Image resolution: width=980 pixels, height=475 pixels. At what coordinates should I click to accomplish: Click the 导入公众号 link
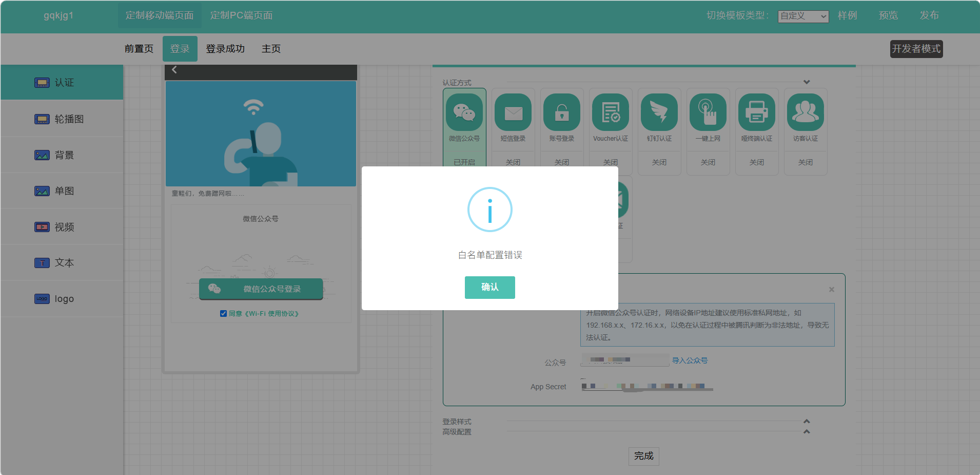click(690, 360)
